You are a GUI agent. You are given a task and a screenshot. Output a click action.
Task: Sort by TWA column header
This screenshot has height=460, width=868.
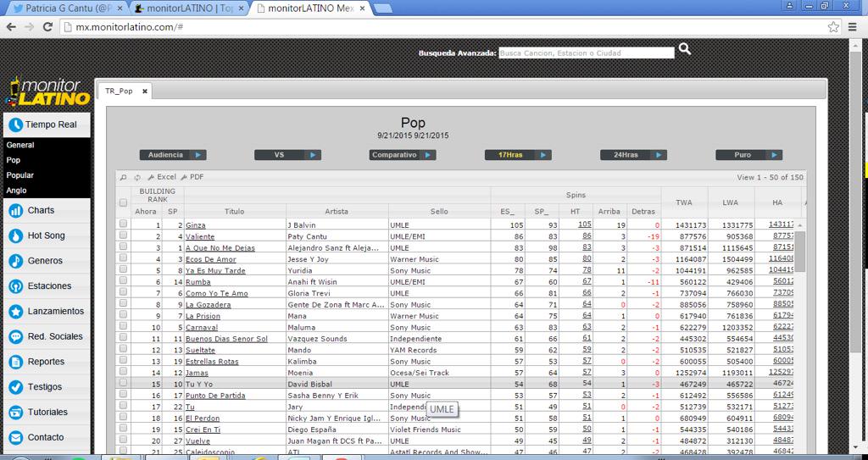(684, 202)
